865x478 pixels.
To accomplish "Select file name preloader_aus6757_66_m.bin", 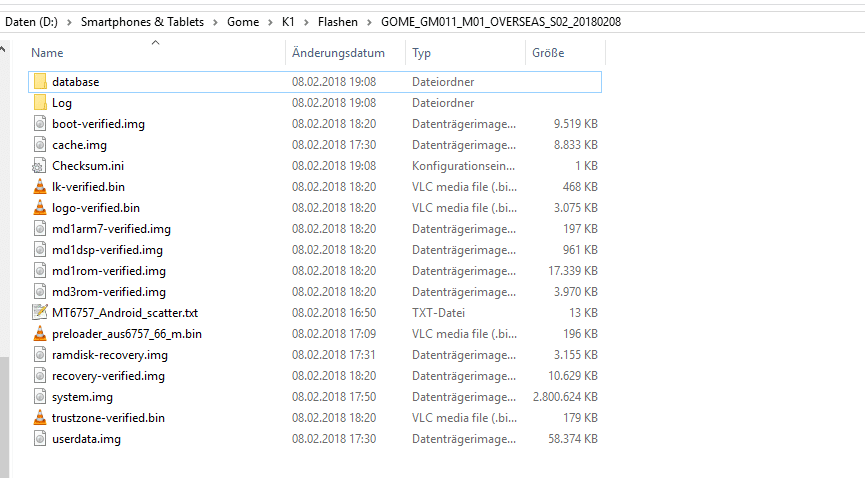I will tap(127, 333).
